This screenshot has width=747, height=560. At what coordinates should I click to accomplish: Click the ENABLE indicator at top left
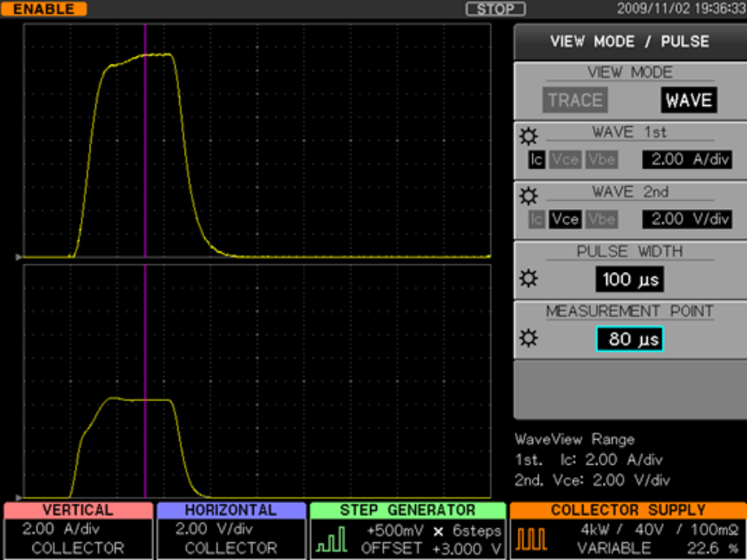(x=44, y=9)
